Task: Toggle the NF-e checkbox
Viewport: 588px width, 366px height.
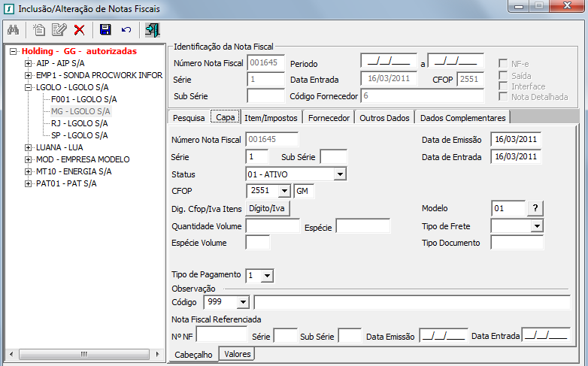Action: 504,63
